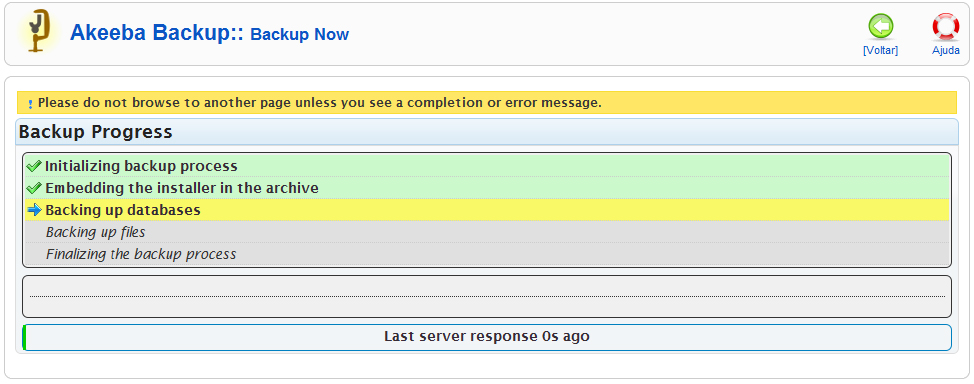Select the 'Backing up files' step
The width and height of the screenshot is (974, 384).
(487, 232)
